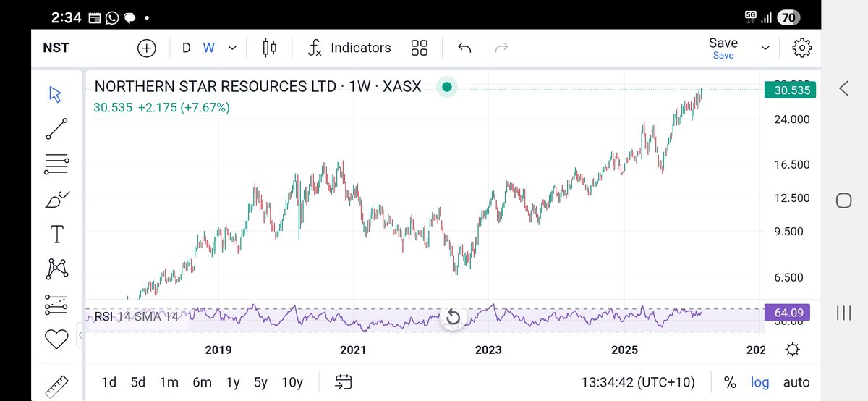Open the layout templates grid icon
This screenshot has width=868, height=401.
coord(420,48)
